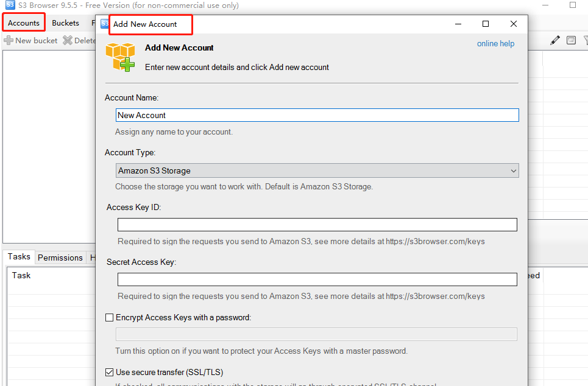Maximize the S3 Browser main window
The width and height of the screenshot is (588, 386).
coord(573,5)
